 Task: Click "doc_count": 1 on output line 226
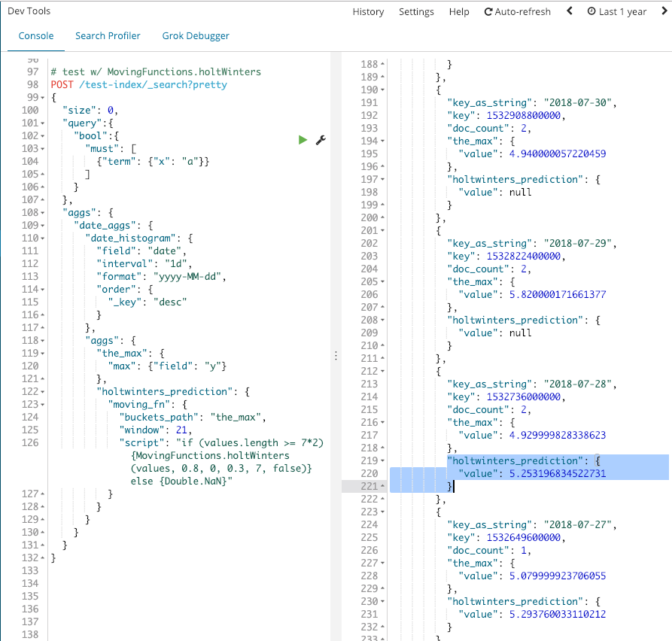point(489,550)
